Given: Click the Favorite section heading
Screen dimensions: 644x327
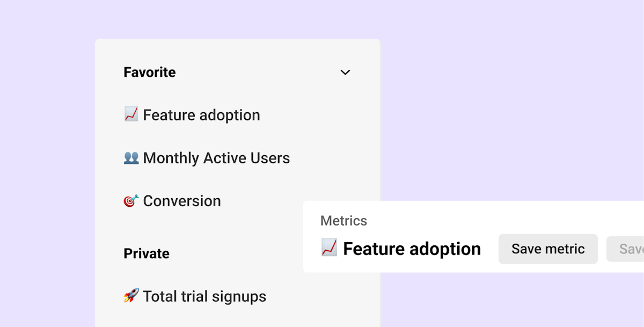Looking at the screenshot, I should (150, 72).
